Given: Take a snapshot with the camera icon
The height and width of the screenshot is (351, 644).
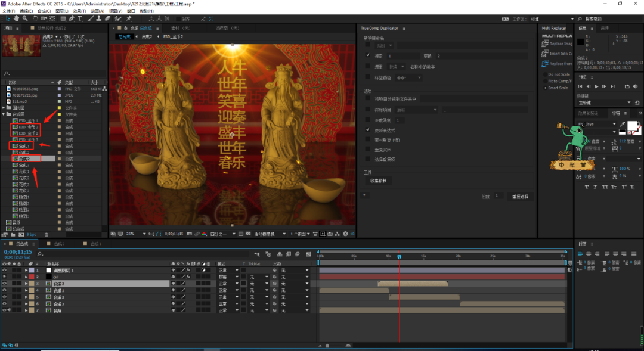Looking at the screenshot, I should click(x=190, y=234).
